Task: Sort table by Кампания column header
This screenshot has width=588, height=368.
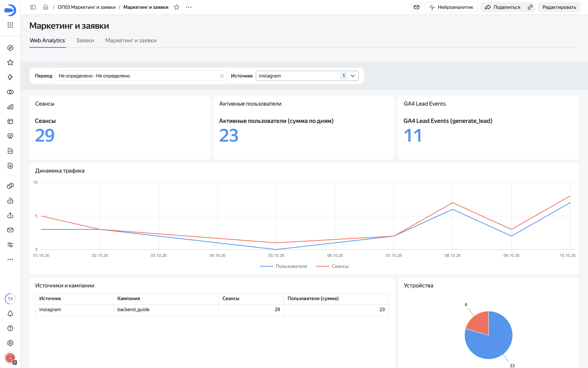Action: tap(166, 299)
